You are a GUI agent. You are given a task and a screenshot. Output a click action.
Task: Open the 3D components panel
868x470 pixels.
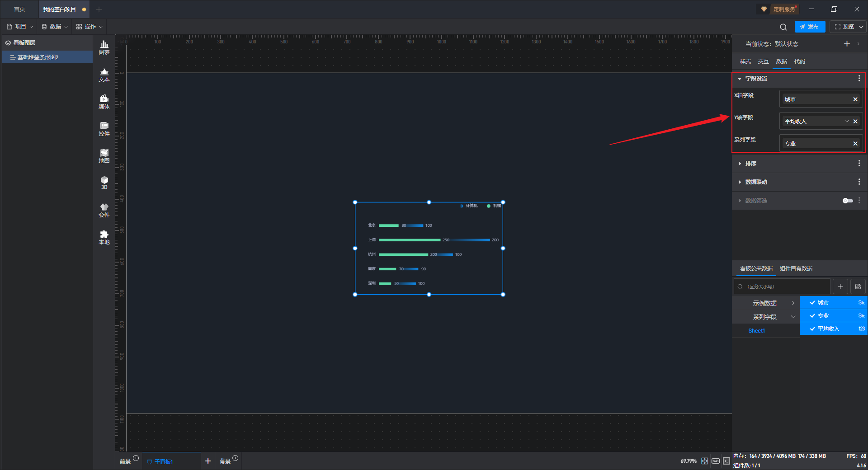coord(104,183)
